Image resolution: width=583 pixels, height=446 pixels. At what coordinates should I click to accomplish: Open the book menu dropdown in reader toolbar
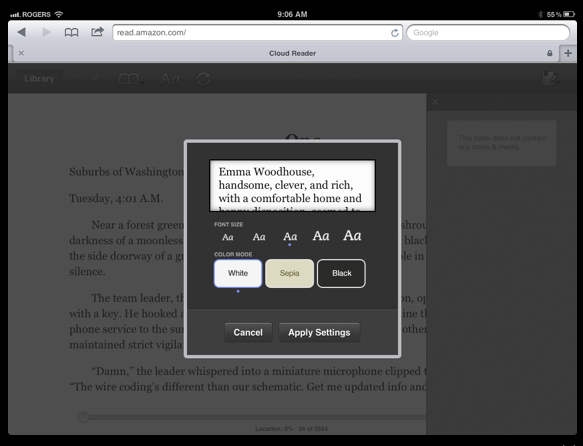[131, 79]
